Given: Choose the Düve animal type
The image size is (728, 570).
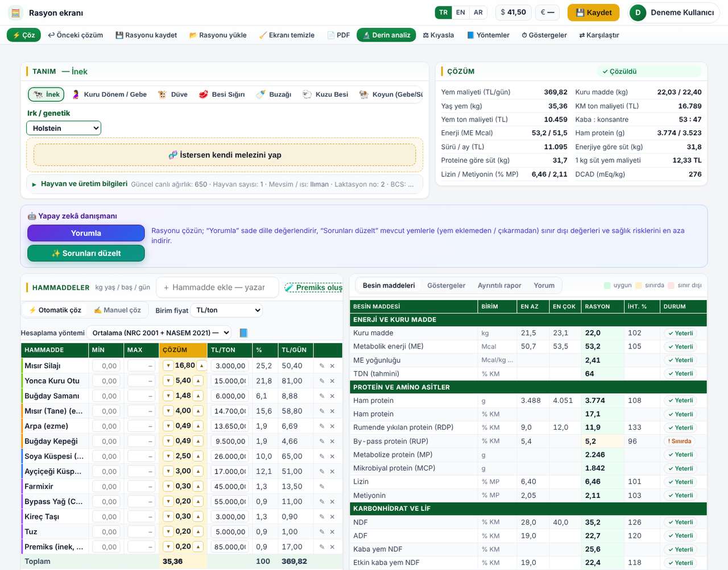Looking at the screenshot, I should [173, 94].
